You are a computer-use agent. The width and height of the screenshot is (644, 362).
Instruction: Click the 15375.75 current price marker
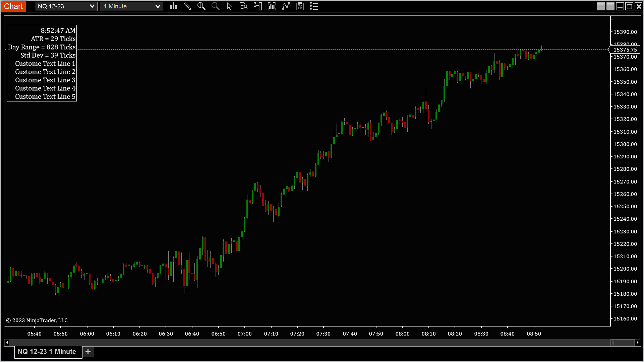coord(625,50)
